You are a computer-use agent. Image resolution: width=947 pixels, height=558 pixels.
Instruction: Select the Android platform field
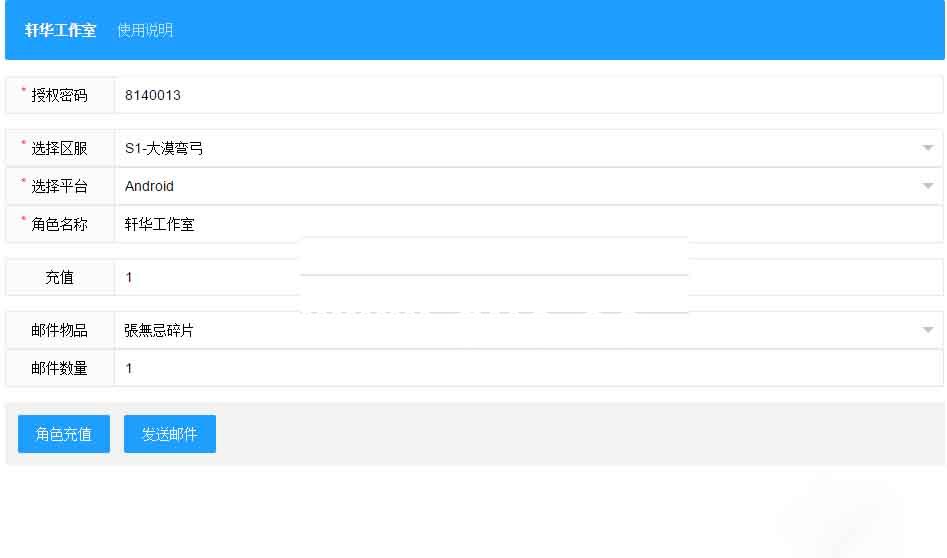(x=528, y=186)
